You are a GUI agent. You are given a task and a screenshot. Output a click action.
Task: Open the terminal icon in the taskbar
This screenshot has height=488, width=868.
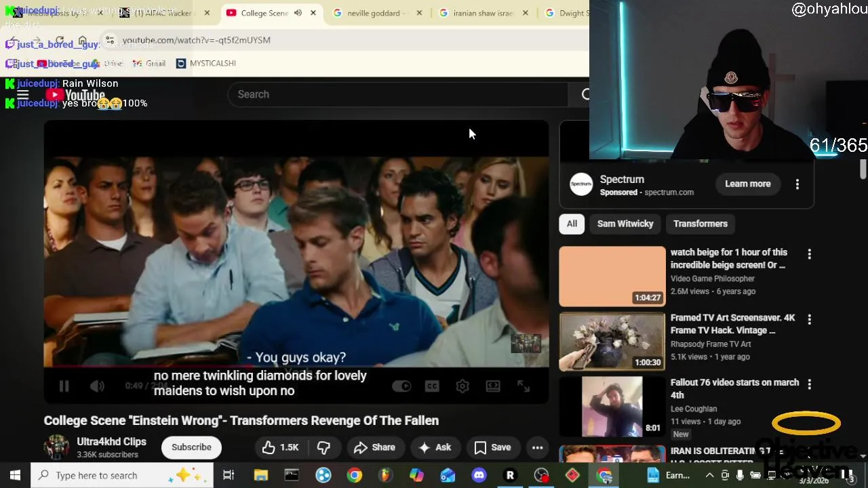pos(292,475)
